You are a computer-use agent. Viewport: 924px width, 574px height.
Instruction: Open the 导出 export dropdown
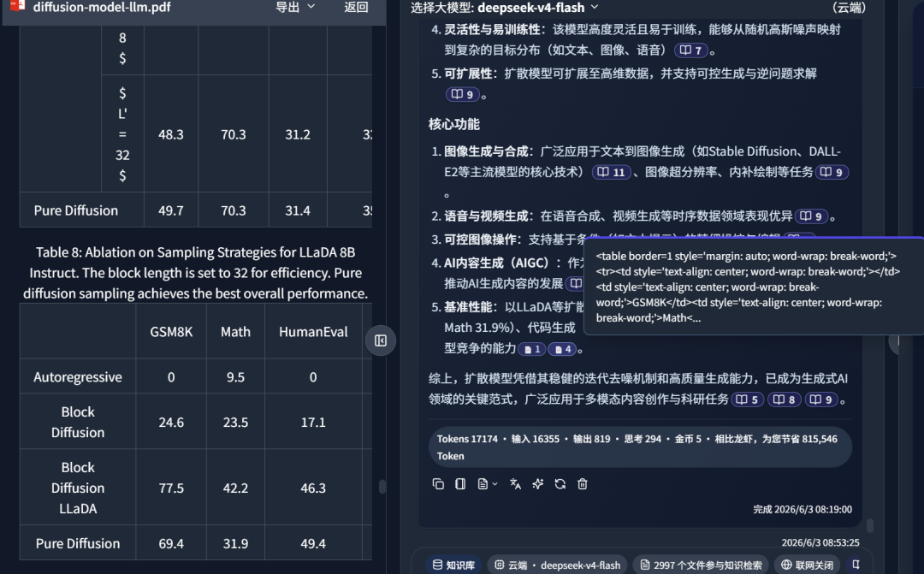pos(295,7)
